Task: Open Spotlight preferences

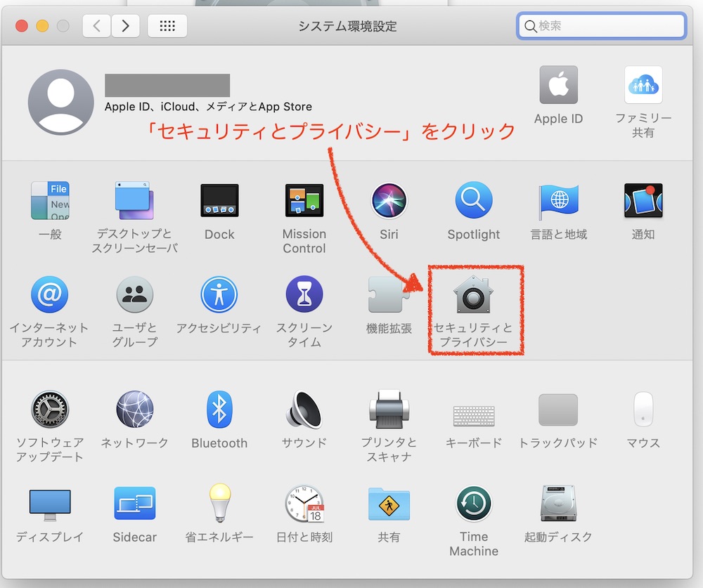Action: pos(473,200)
